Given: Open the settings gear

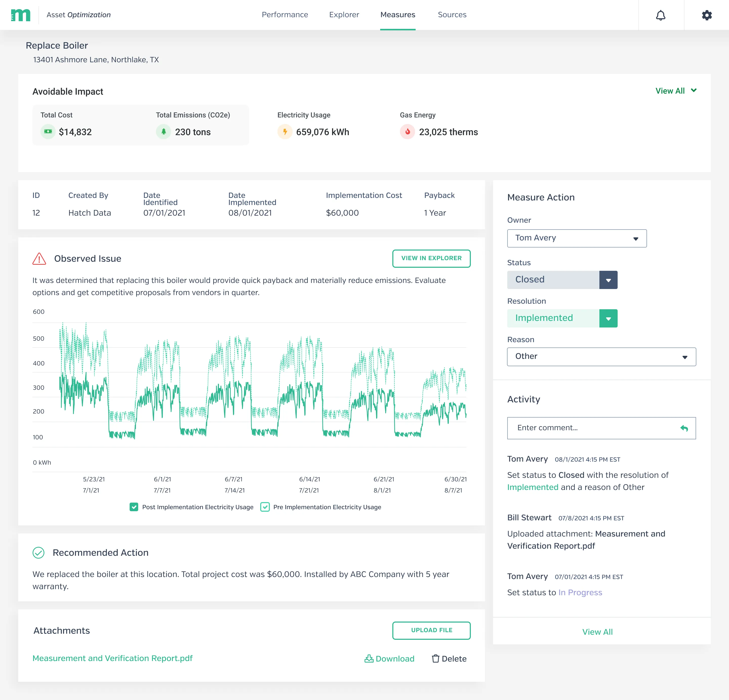Looking at the screenshot, I should pyautogui.click(x=707, y=15).
